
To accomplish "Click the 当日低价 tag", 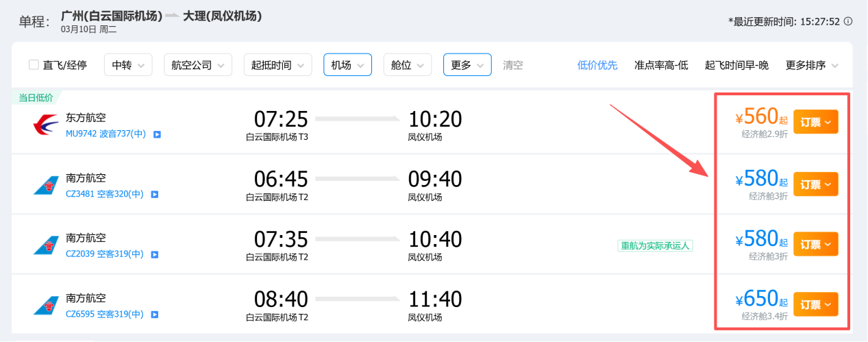I will [36, 97].
